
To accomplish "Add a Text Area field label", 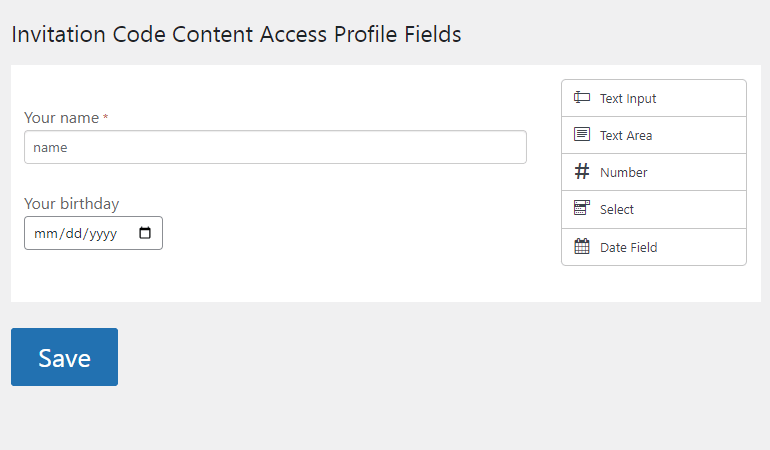I will click(626, 135).
